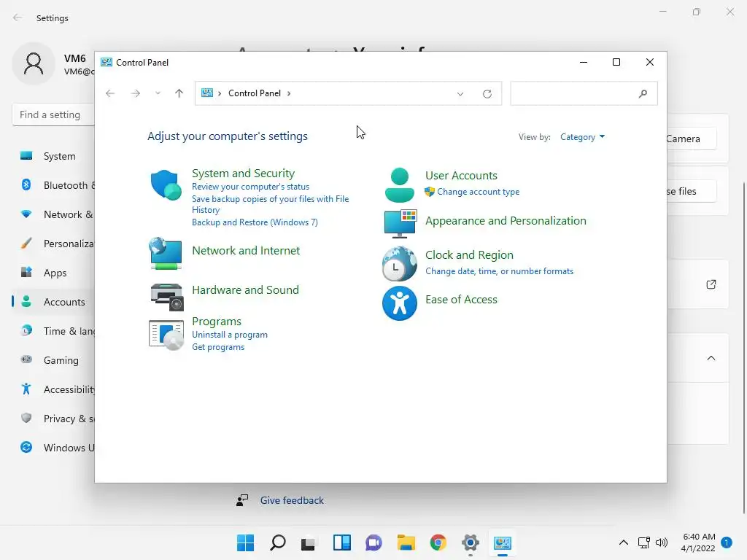Open Task View on taskbar
Image resolution: width=747 pixels, height=560 pixels.
tap(309, 542)
